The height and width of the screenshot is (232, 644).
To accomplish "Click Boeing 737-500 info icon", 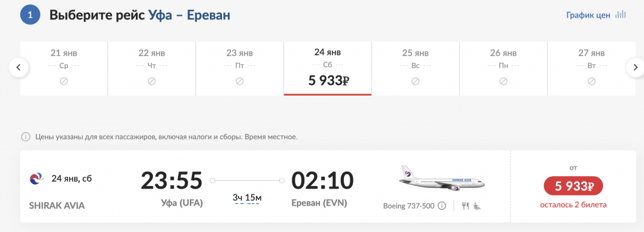I will [x=442, y=206].
